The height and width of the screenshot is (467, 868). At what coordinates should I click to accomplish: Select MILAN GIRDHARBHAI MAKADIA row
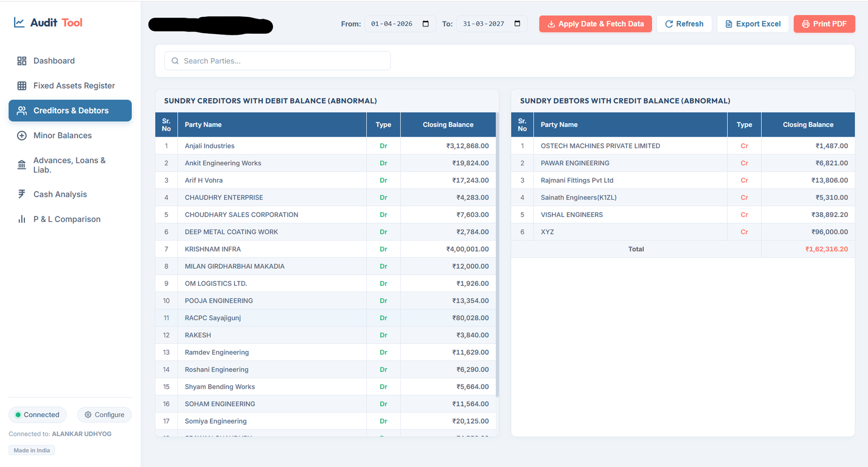(325, 266)
